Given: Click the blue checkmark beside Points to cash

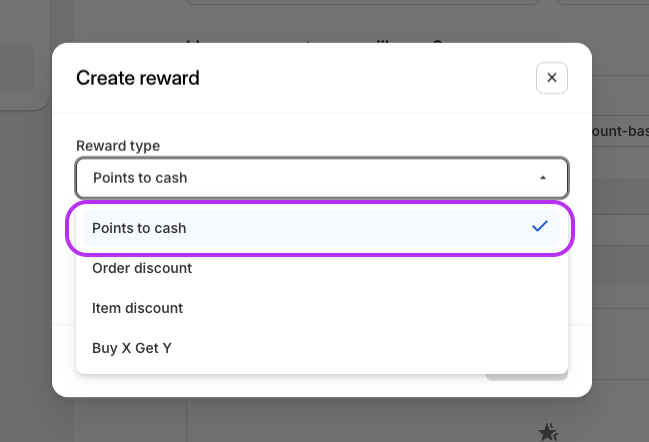Looking at the screenshot, I should (x=540, y=227).
